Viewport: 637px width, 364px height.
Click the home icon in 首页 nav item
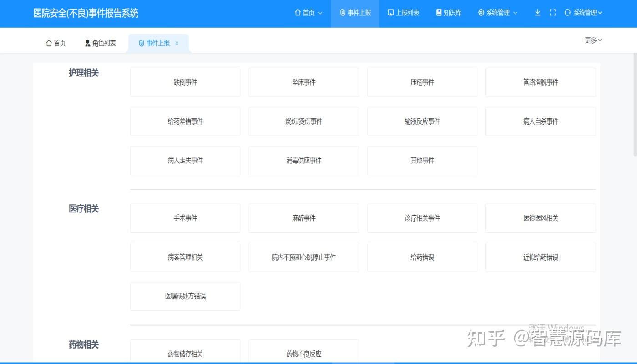tap(298, 13)
